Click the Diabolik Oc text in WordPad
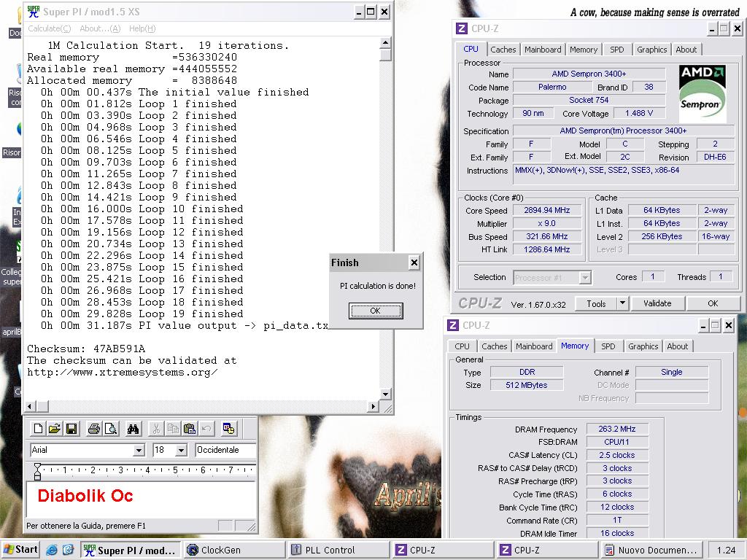The height and width of the screenshot is (560, 747). (x=85, y=496)
